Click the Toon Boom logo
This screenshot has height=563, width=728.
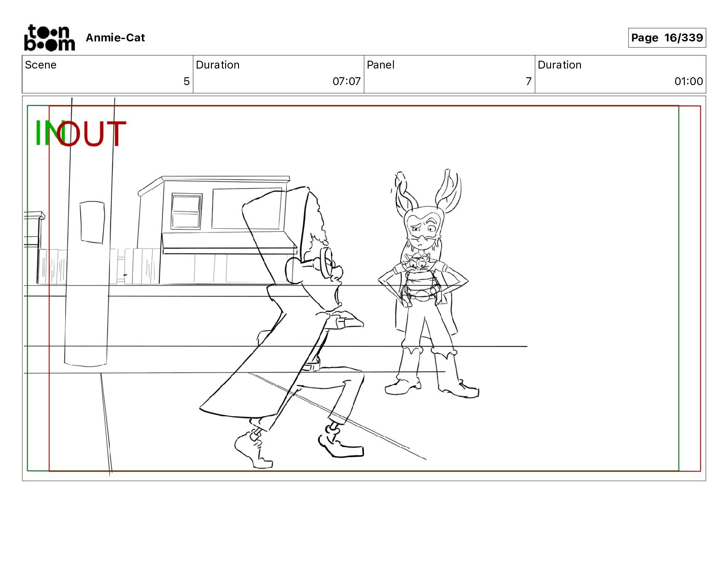[x=49, y=38]
